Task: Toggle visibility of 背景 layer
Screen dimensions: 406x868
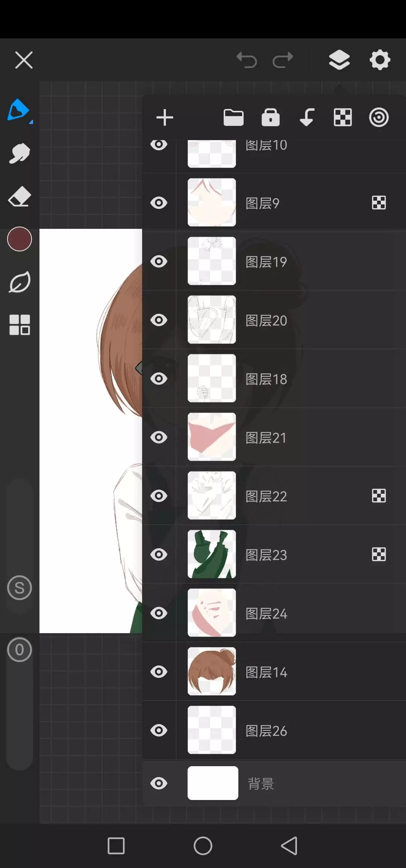Action: click(x=159, y=783)
